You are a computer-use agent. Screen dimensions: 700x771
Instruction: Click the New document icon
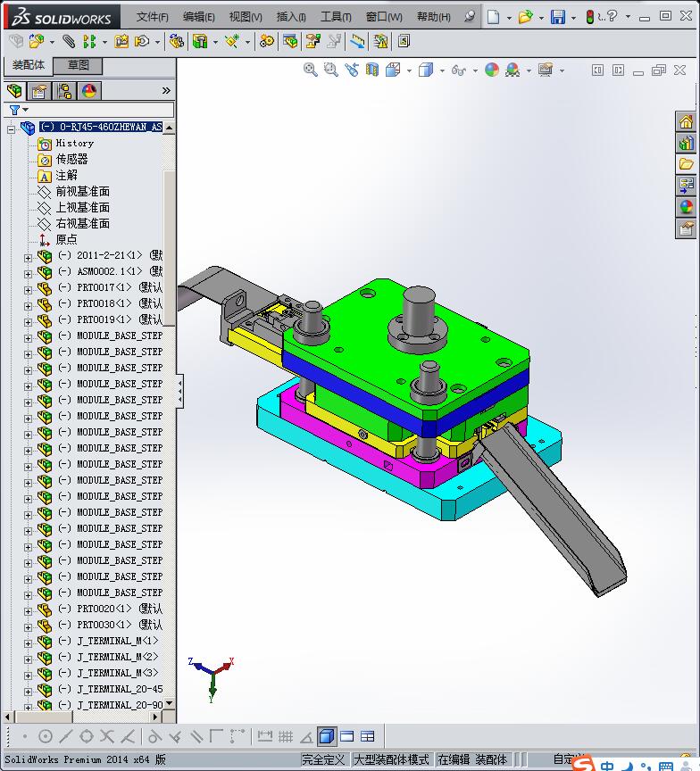[x=493, y=17]
